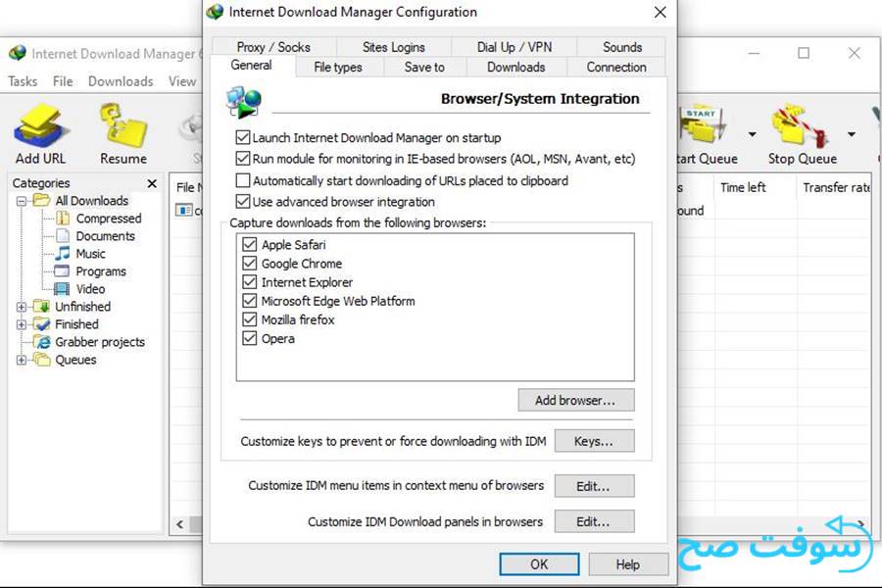The image size is (882, 588).
Task: Click the IDM logo in main window title bar
Action: pyautogui.click(x=18, y=54)
